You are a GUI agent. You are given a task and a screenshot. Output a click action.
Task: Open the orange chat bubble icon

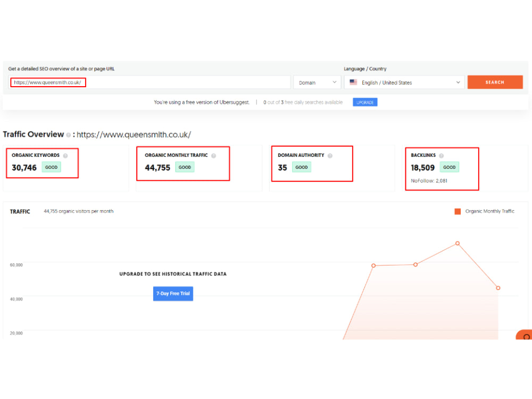click(x=525, y=335)
